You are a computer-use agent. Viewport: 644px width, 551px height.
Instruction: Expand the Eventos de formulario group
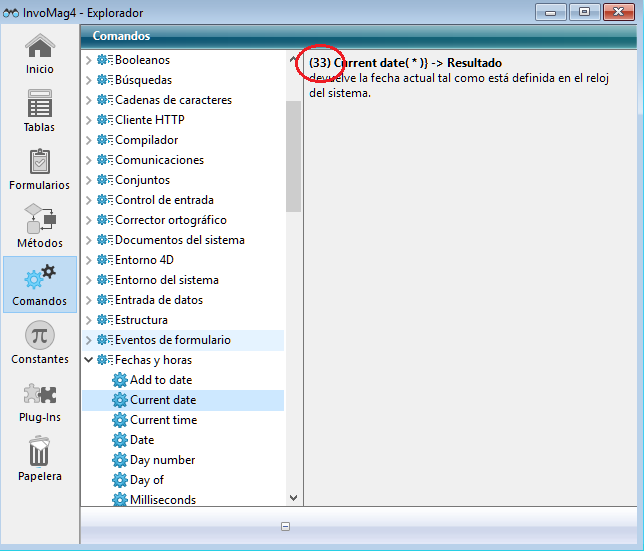(89, 340)
